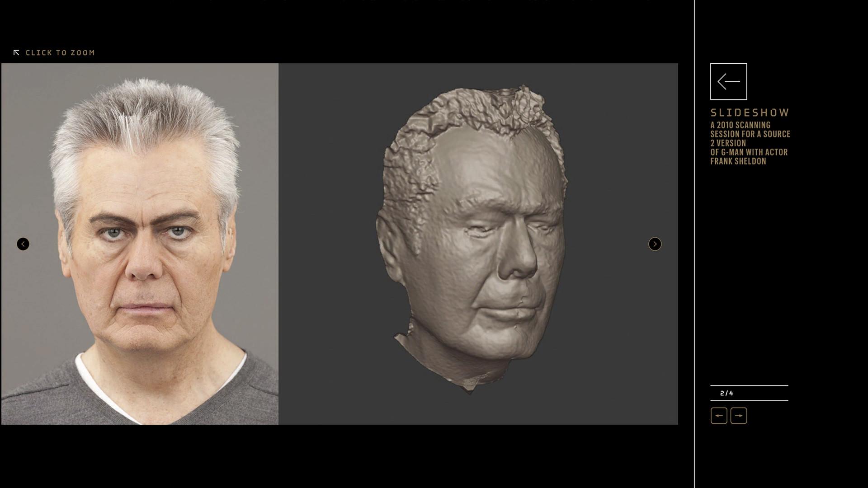Select the SLIDESHOW heading
Viewport: 868px width, 488px height.
pos(750,113)
